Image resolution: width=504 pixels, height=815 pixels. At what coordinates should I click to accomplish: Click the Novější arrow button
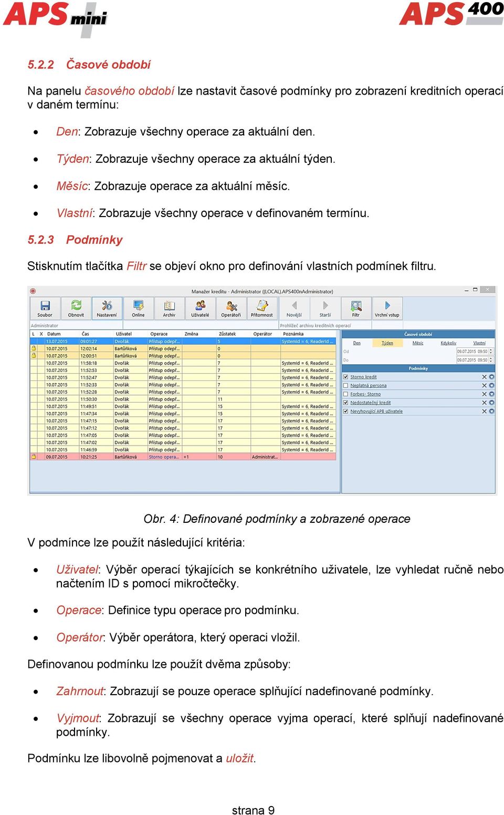(294, 308)
